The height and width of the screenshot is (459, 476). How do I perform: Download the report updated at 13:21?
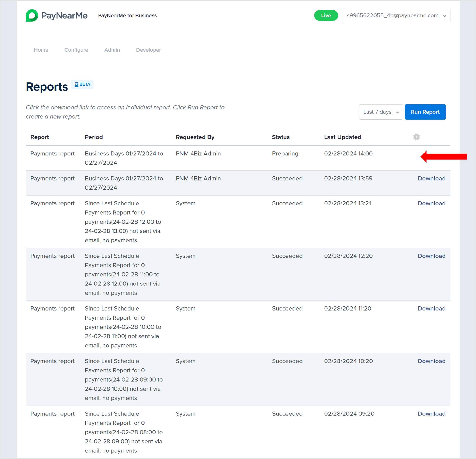431,203
